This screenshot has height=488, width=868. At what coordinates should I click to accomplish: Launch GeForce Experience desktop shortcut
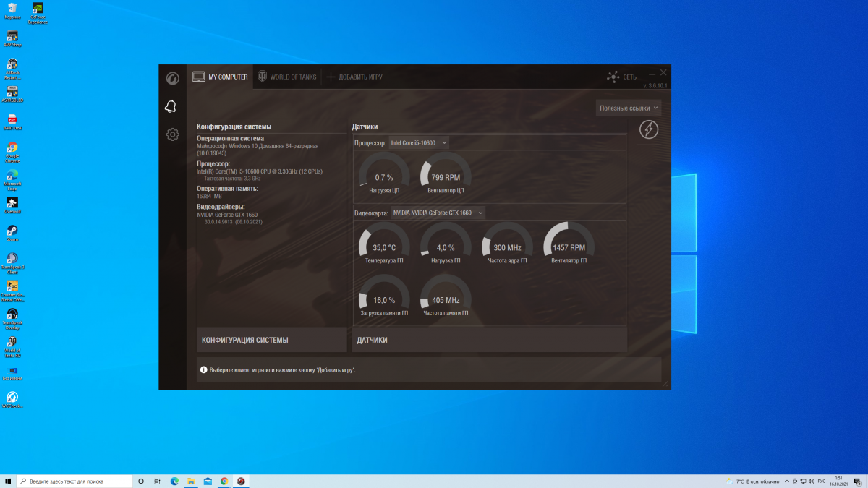tap(38, 9)
